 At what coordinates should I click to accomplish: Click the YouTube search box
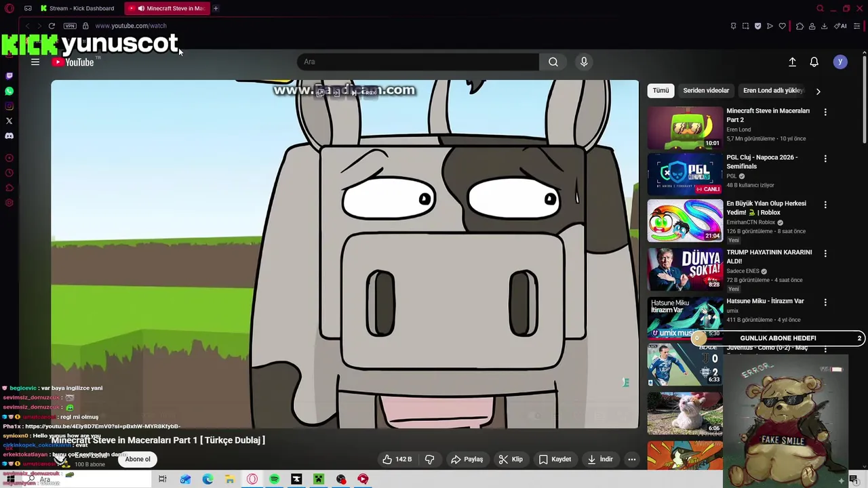418,62
